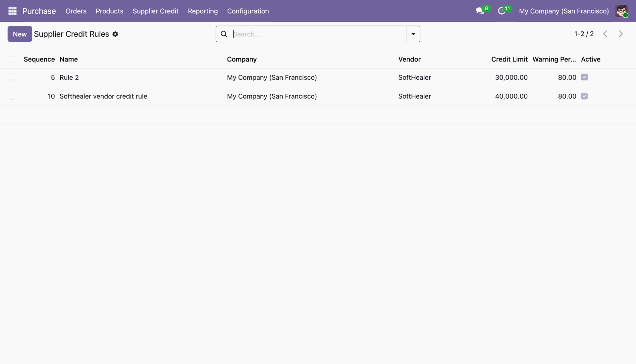Tick the select-all header checkbox

(x=11, y=59)
